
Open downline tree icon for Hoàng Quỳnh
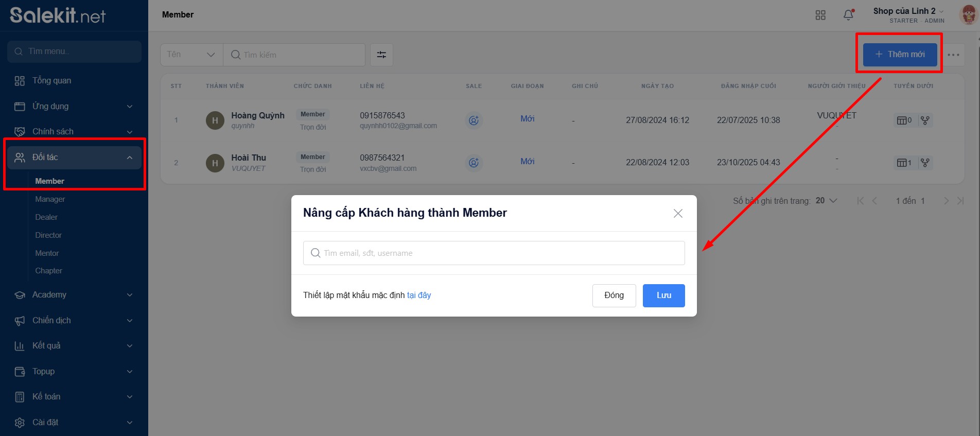(925, 120)
